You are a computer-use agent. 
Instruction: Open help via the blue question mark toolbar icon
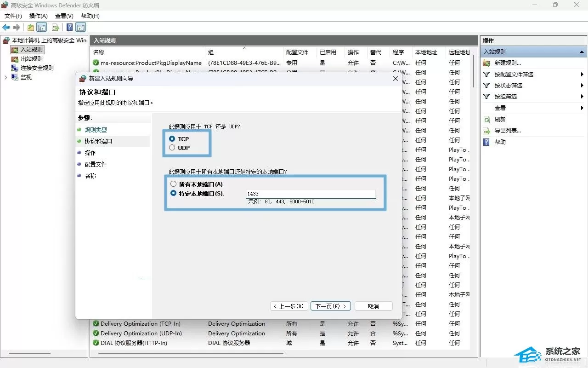[x=69, y=27]
